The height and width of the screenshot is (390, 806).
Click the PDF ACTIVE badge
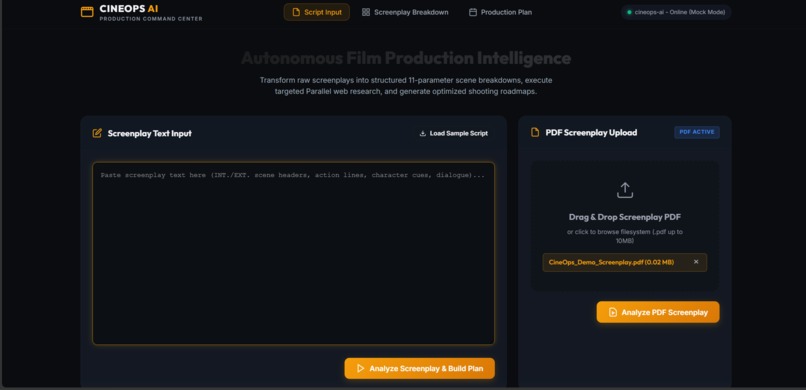[697, 132]
